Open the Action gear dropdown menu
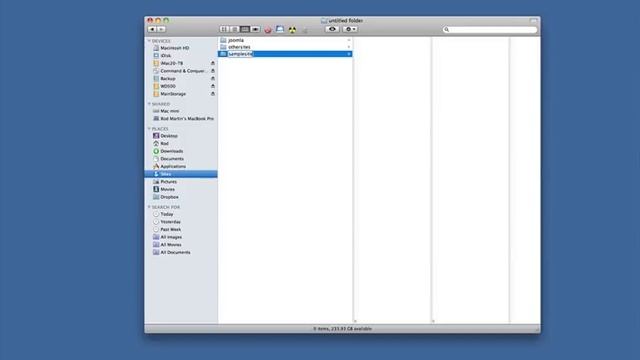Viewport: 640px width, 360px height. pos(350,29)
